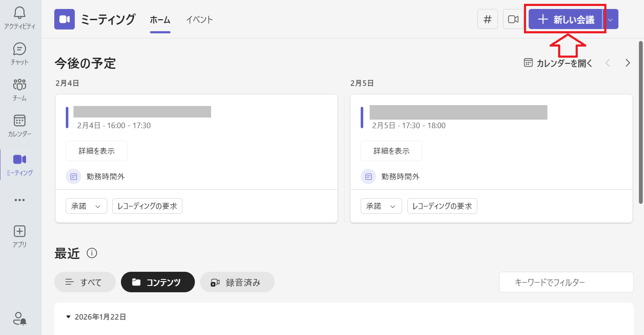644x335 pixels.
Task: Click 詳細を表示 on the 2月5日 meeting
Action: click(391, 150)
